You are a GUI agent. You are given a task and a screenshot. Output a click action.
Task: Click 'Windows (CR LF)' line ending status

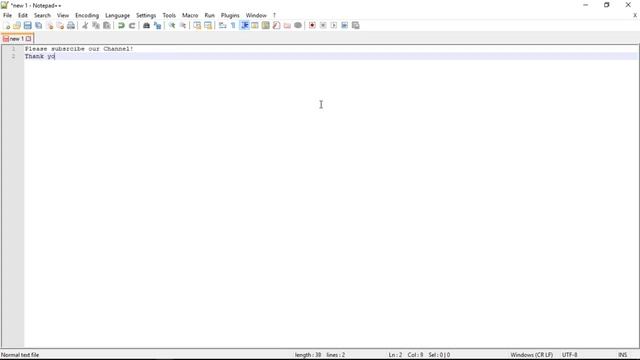coord(531,355)
